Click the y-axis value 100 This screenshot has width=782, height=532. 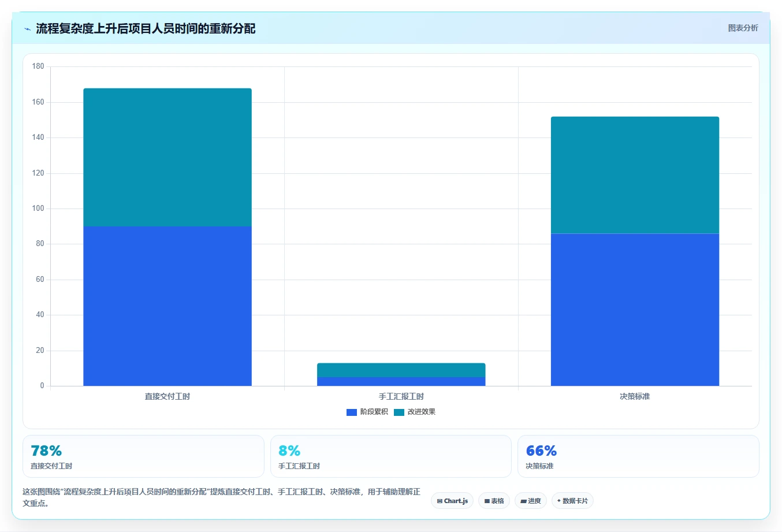coord(38,209)
